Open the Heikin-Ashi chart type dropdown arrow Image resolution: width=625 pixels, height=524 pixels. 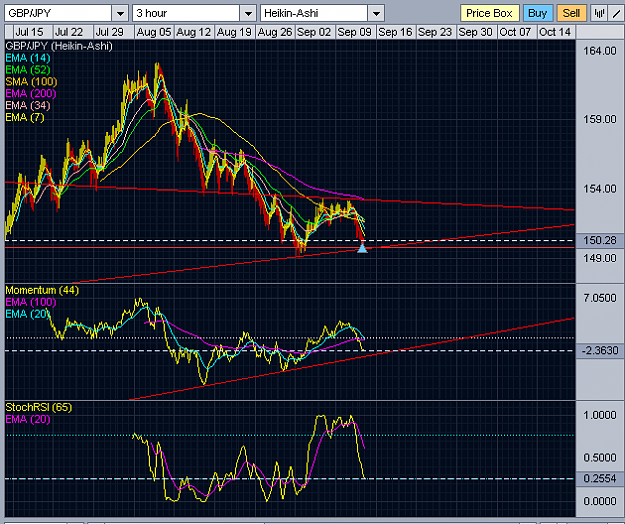[376, 14]
